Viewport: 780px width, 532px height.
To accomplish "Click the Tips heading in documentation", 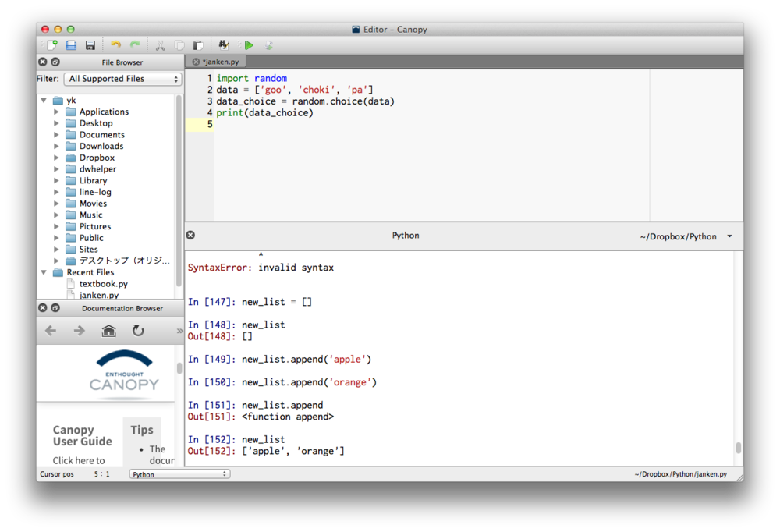I will 142,430.
